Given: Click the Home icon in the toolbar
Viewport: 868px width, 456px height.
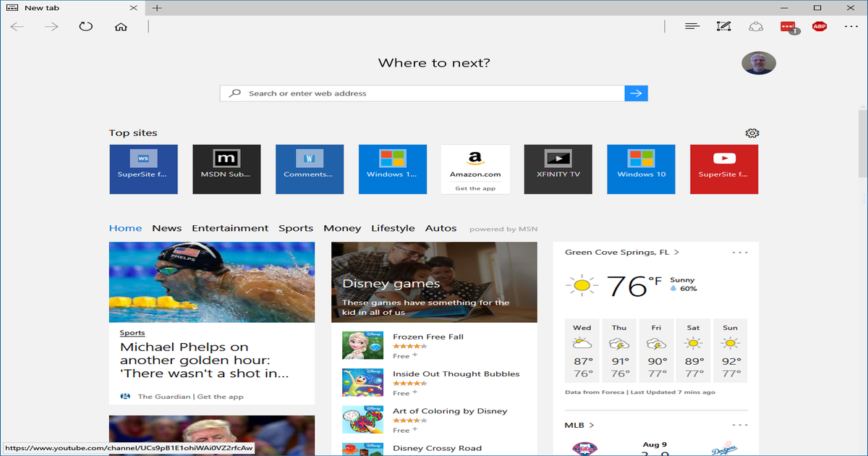Looking at the screenshot, I should pyautogui.click(x=121, y=26).
